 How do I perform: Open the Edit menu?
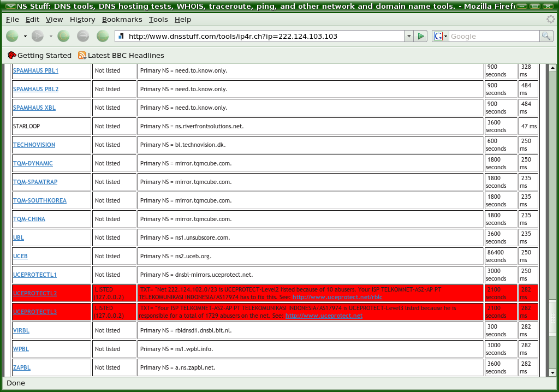pos(32,20)
